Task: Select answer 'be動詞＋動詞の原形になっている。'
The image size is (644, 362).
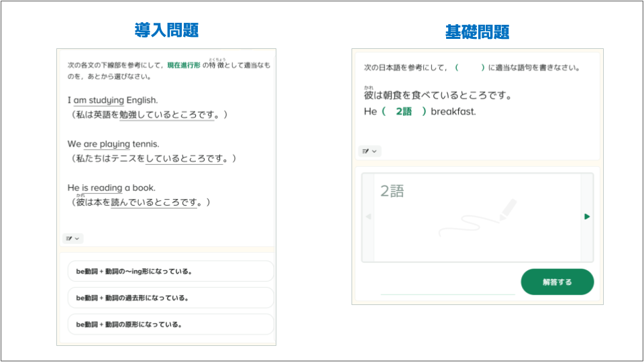Action: [x=170, y=324]
